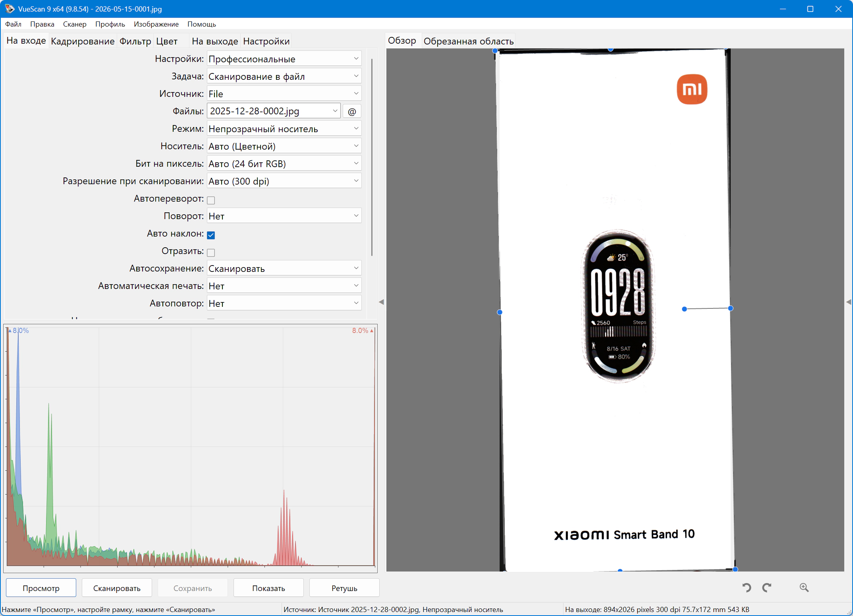Open the Правка menu
853x616 pixels.
point(42,24)
